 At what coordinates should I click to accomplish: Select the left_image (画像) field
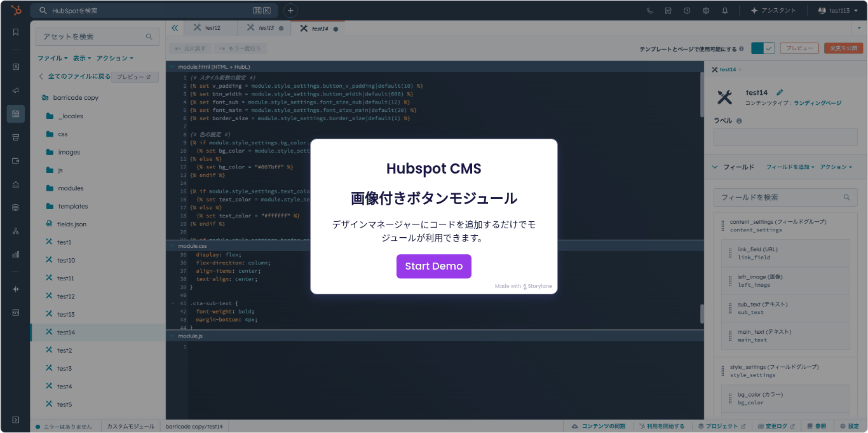pos(785,280)
